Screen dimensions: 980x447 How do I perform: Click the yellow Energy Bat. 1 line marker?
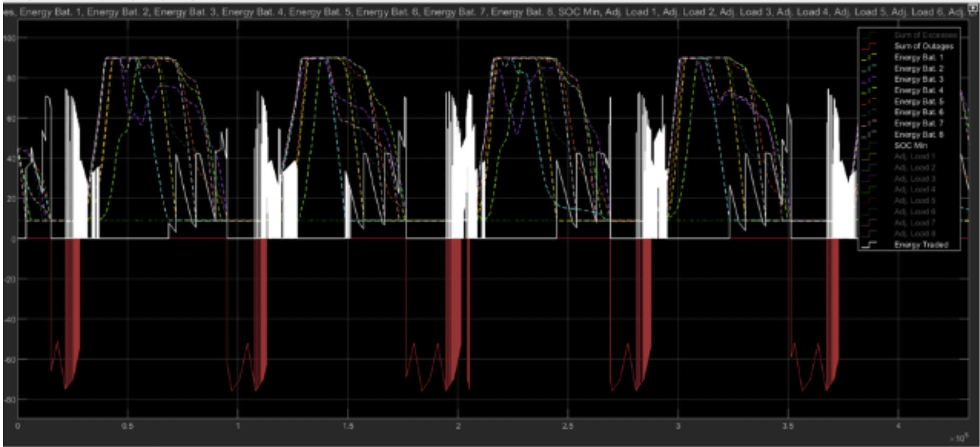click(x=869, y=57)
